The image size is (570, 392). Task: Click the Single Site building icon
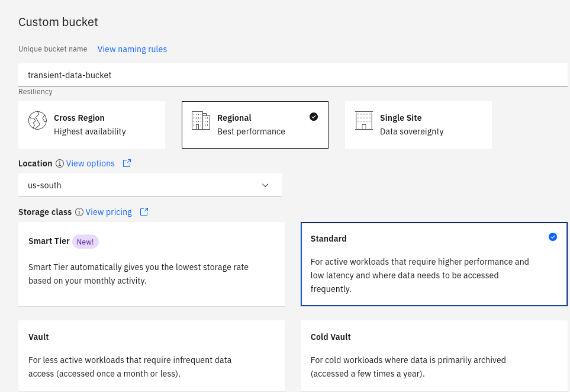(363, 121)
